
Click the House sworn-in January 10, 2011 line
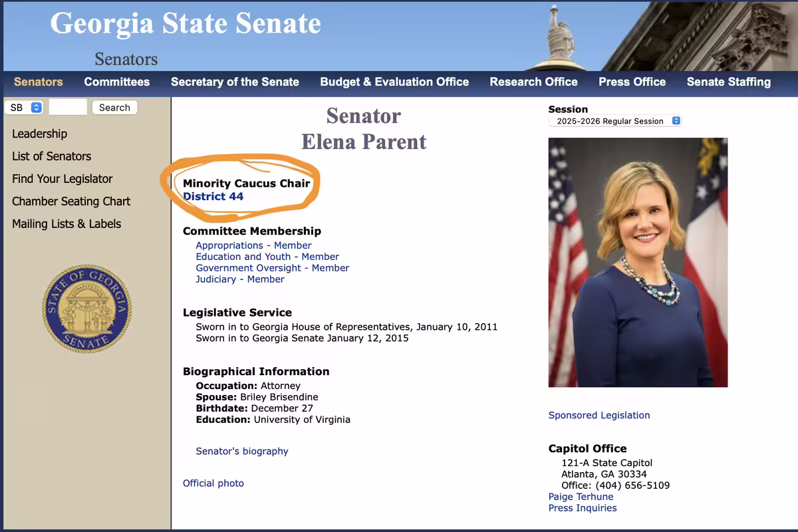click(346, 327)
